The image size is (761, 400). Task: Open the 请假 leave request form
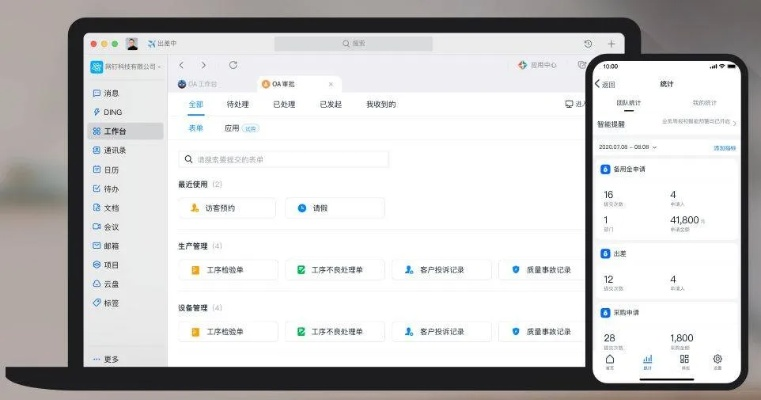click(334, 208)
